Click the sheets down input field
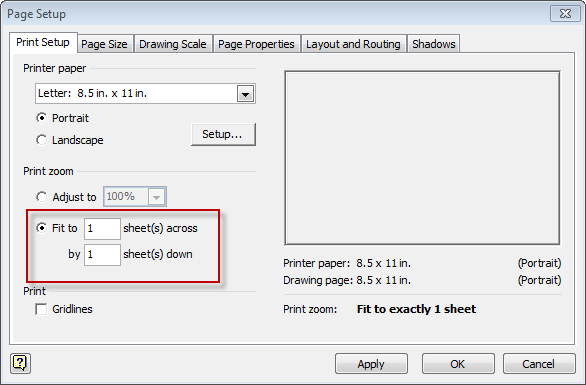Screen dimensions: 586x385 point(102,255)
